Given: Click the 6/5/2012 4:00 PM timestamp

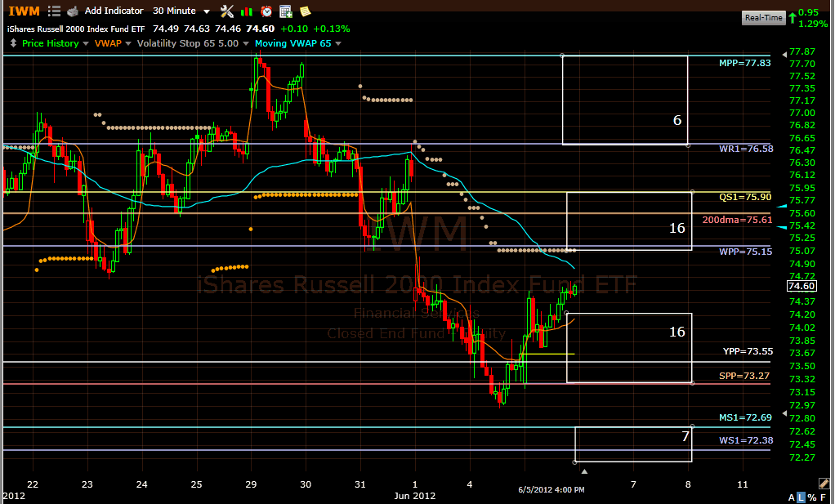Looking at the screenshot, I should click(551, 489).
